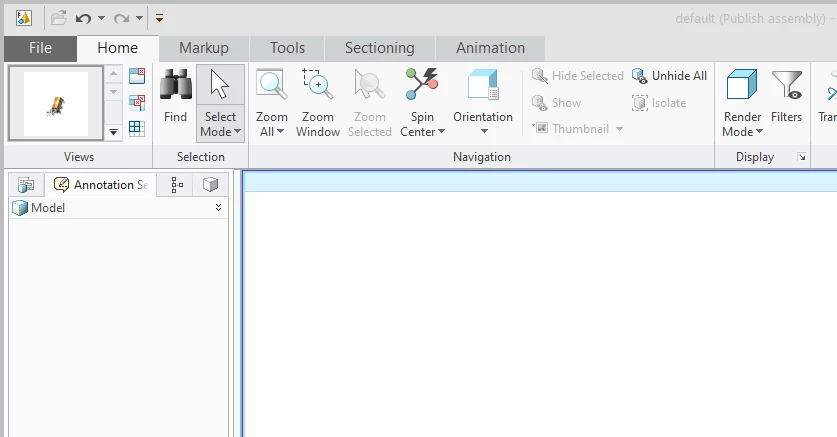Image resolution: width=837 pixels, height=437 pixels.
Task: Click the Isolate button
Action: click(659, 102)
